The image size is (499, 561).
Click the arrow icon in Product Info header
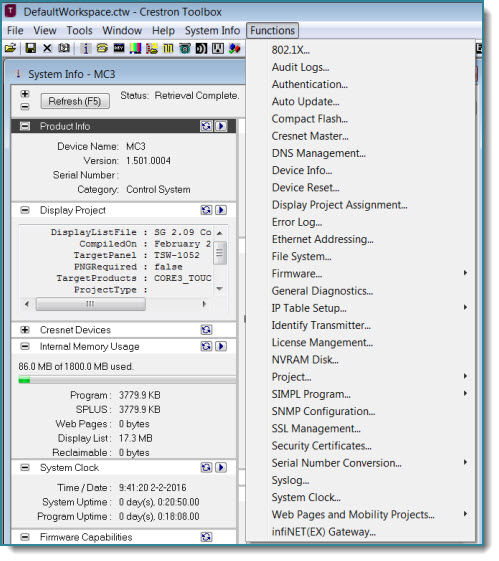[x=221, y=126]
